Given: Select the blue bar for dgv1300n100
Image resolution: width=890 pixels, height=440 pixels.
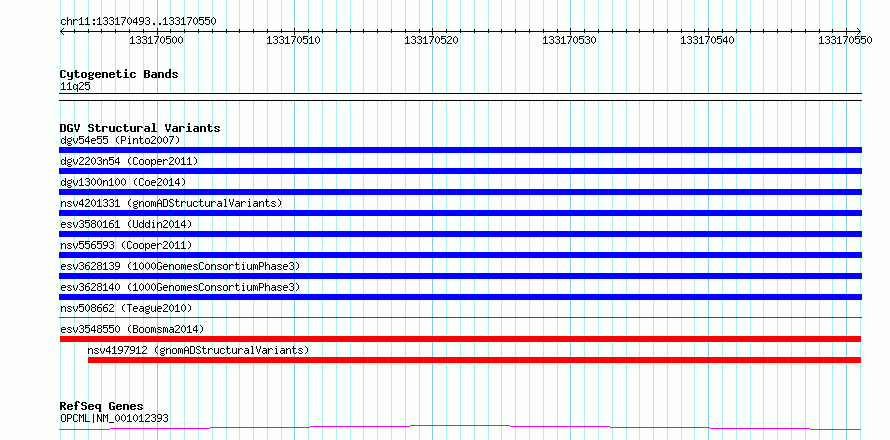Looking at the screenshot, I should pos(460,192).
